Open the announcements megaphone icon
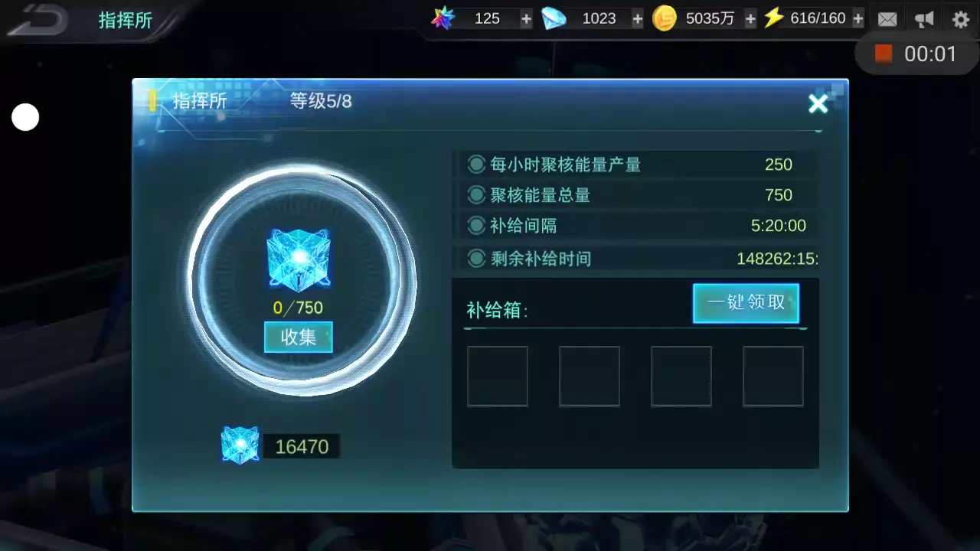980x551 pixels. 924,19
